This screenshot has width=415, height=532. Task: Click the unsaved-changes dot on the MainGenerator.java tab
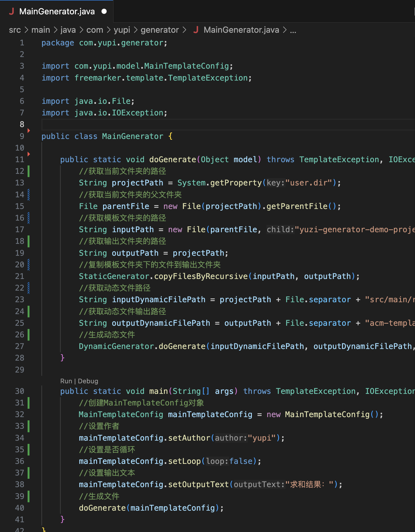(x=104, y=11)
